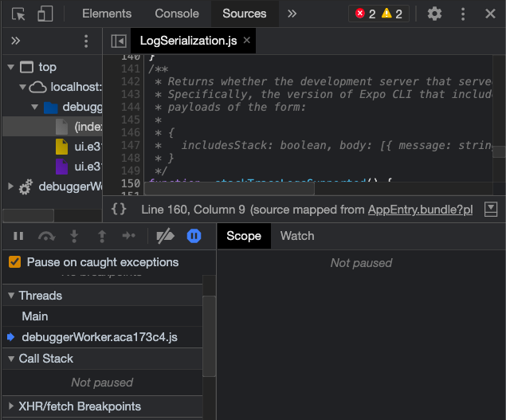The image size is (506, 420).
Task: Open DevTools settings gear
Action: coord(434,14)
